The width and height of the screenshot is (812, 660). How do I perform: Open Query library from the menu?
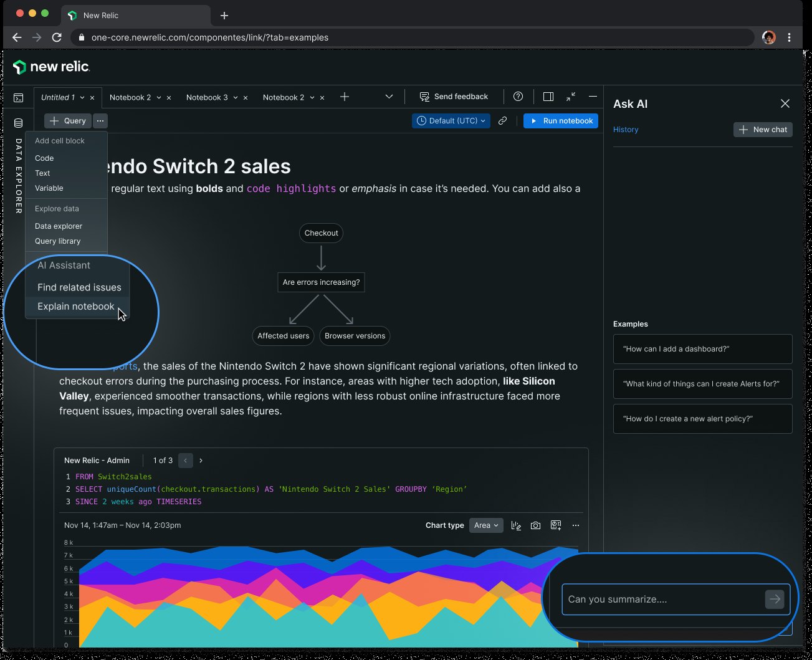point(57,241)
